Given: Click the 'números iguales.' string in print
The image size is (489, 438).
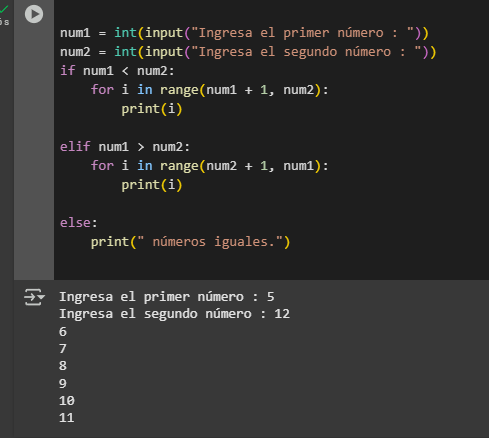Looking at the screenshot, I should [210, 242].
